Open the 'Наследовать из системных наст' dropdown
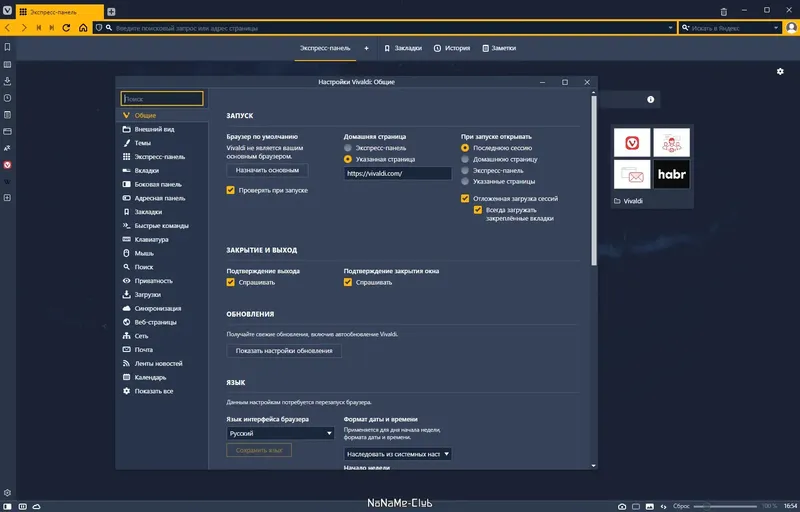Image resolution: width=800 pixels, height=512 pixels. tap(397, 454)
